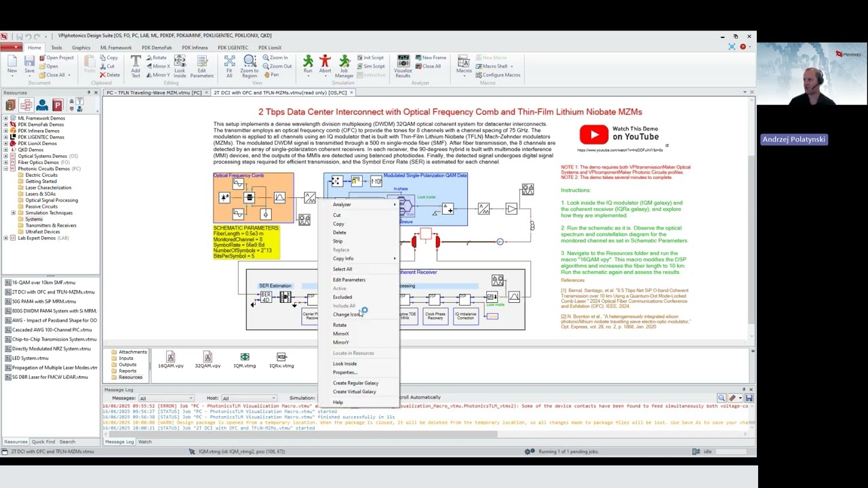Select the Outputs folder in package panel
The image size is (868, 488).
(x=127, y=365)
